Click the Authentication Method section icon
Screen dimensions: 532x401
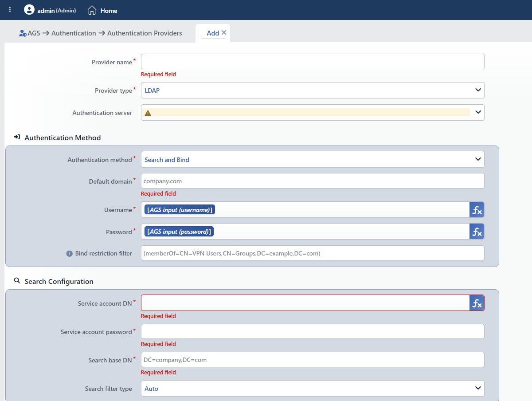pyautogui.click(x=17, y=137)
